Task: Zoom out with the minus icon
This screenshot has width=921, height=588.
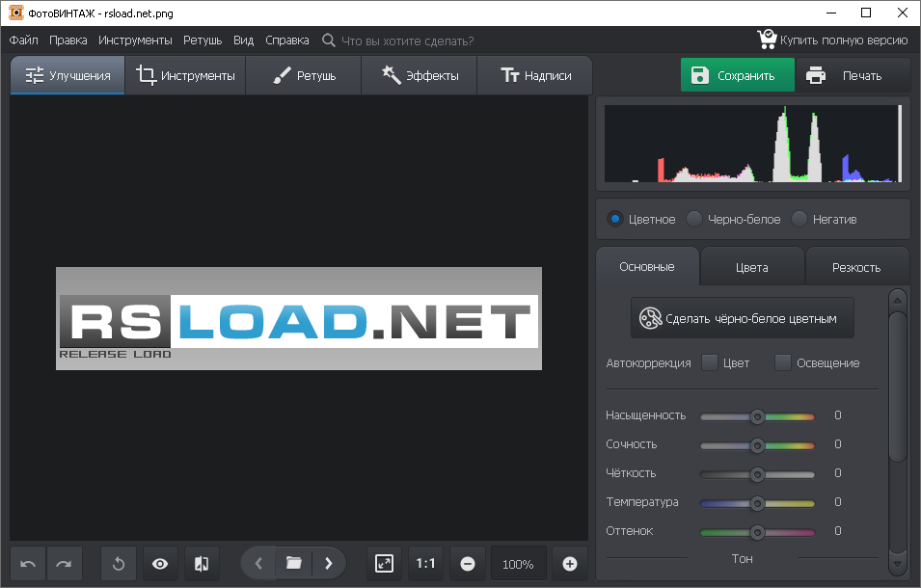Action: (468, 564)
